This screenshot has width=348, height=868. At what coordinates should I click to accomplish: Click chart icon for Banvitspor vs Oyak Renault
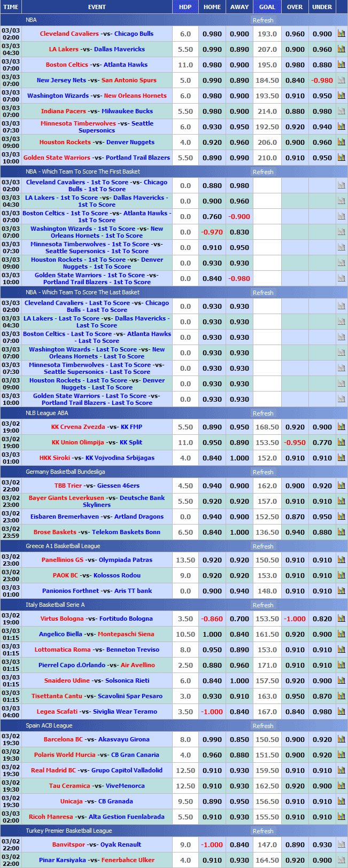pos(341,844)
